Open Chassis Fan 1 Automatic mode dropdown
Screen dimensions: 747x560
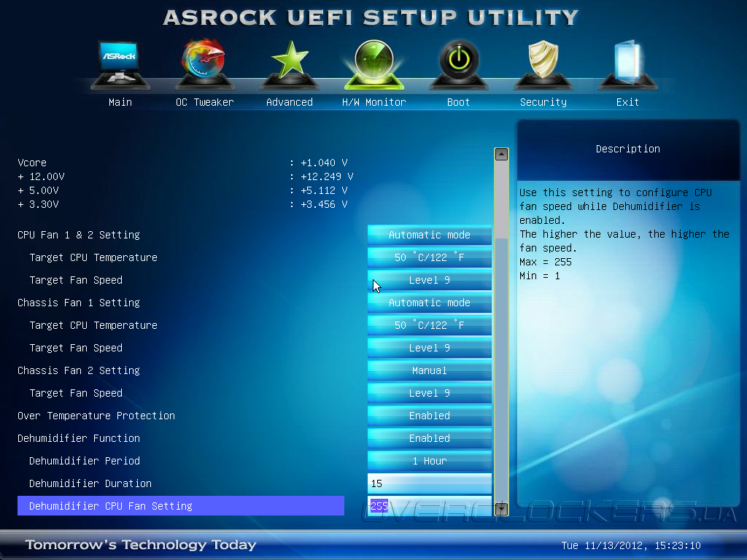pyautogui.click(x=429, y=303)
